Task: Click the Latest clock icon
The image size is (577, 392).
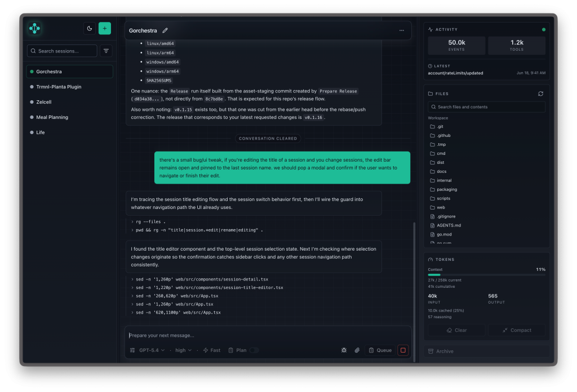Action: pyautogui.click(x=430, y=66)
